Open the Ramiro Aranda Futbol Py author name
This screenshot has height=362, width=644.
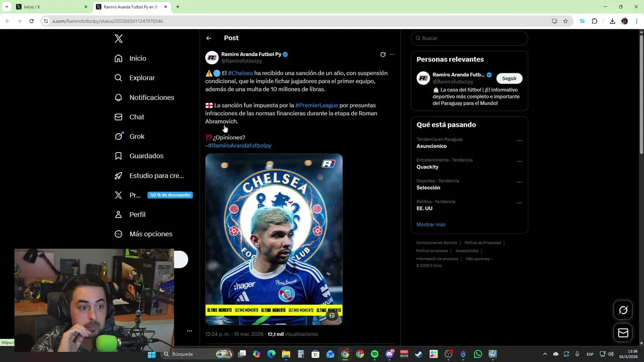tap(251, 54)
